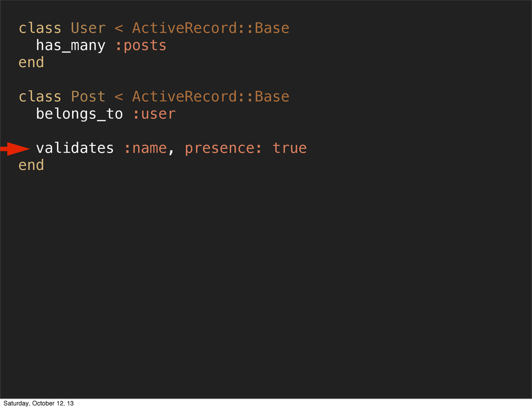
Task: Click the class keyword before User
Action: pos(40,28)
